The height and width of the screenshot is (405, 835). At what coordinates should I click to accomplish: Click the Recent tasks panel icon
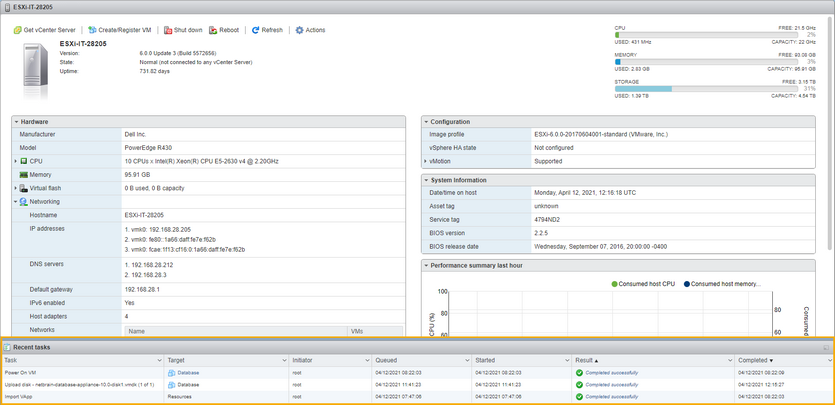click(x=7, y=348)
